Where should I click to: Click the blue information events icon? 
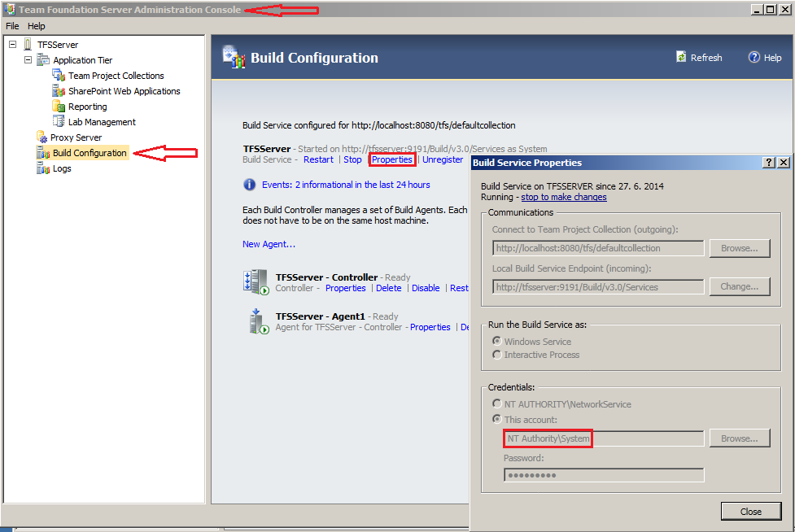[x=250, y=185]
